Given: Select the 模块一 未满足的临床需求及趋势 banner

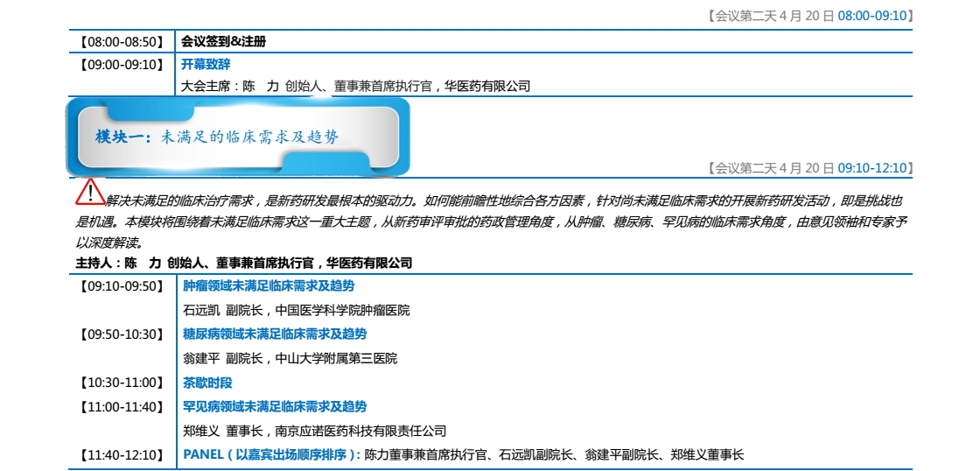Looking at the screenshot, I should (238, 137).
